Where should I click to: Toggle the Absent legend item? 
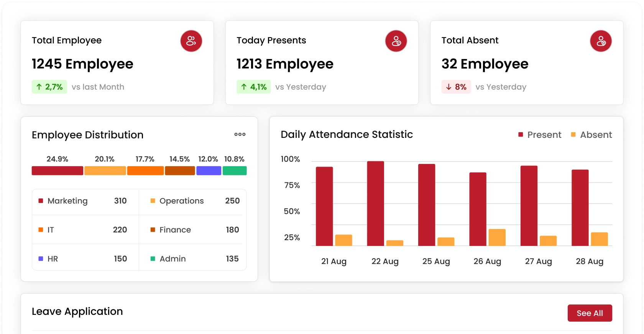pos(591,135)
